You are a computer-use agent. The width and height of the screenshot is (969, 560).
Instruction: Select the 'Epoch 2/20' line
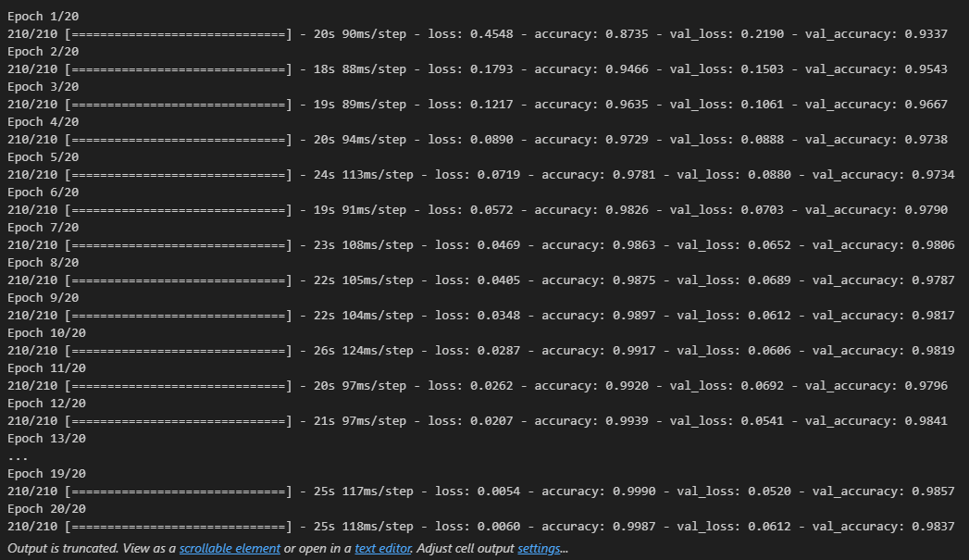click(x=43, y=51)
